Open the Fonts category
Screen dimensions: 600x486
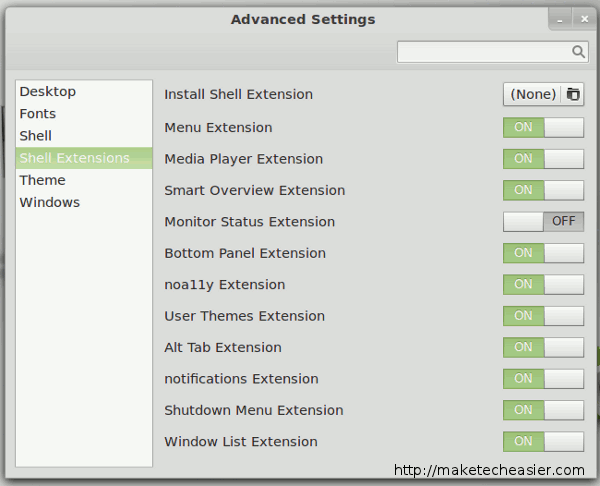click(x=38, y=114)
